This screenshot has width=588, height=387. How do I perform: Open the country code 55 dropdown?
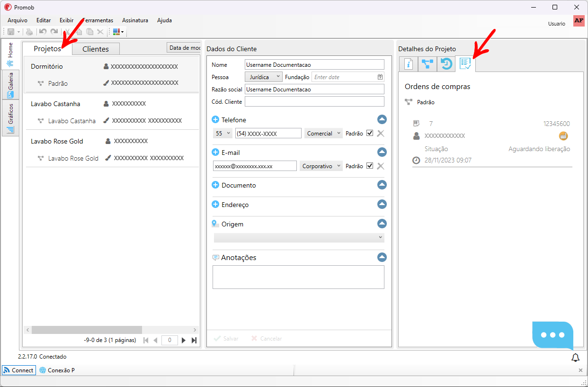pos(223,134)
